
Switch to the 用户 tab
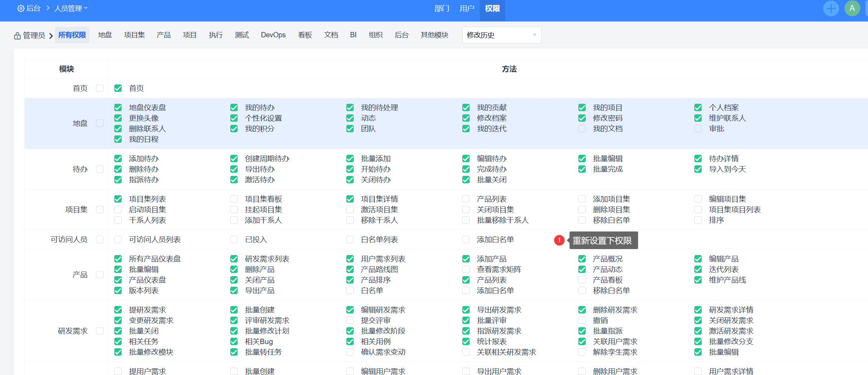pos(467,8)
